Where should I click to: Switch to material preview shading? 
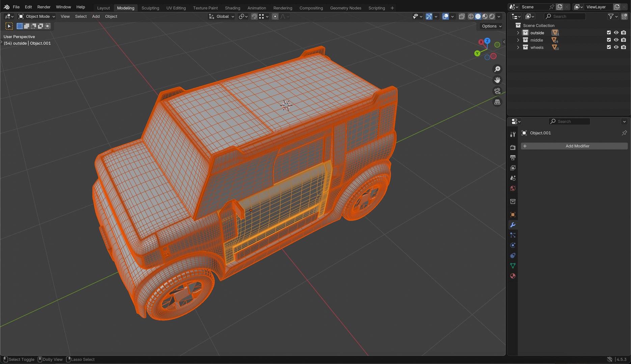click(x=485, y=16)
